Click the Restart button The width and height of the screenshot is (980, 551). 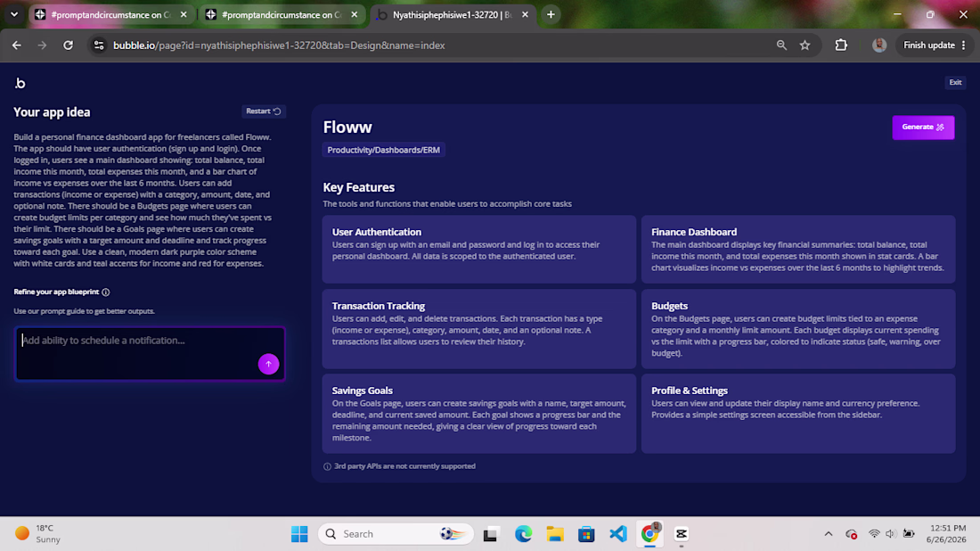click(x=263, y=111)
